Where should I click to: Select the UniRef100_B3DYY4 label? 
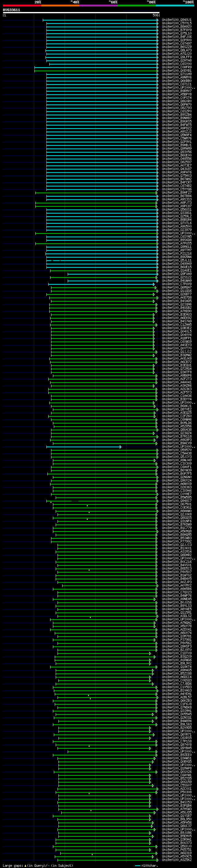coord(176,399)
